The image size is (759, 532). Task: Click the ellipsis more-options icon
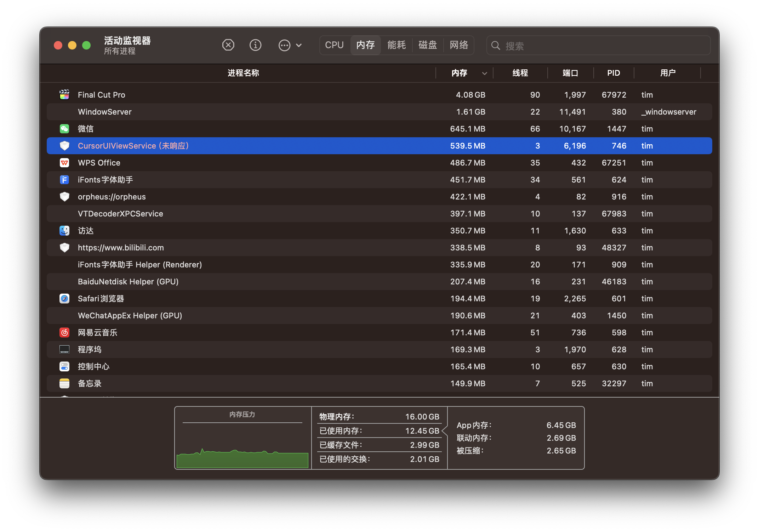pos(284,45)
